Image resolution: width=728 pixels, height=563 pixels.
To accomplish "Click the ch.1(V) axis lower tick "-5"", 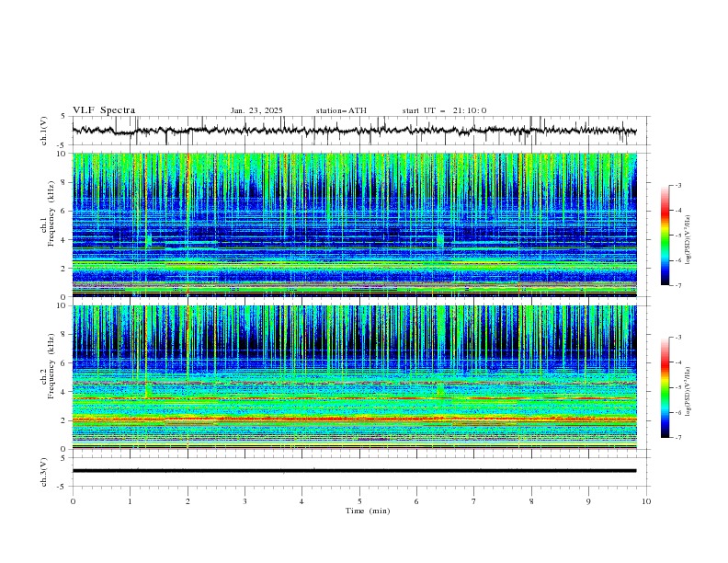I will pyautogui.click(x=63, y=145).
